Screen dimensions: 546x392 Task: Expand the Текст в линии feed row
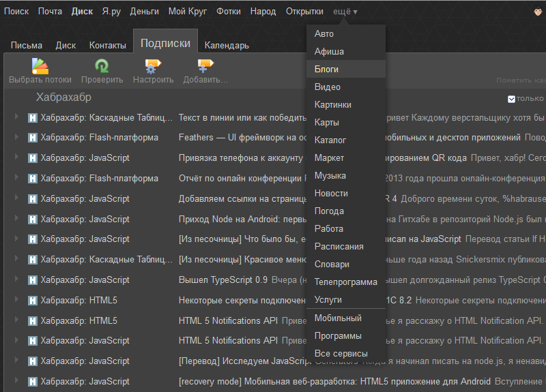16,117
